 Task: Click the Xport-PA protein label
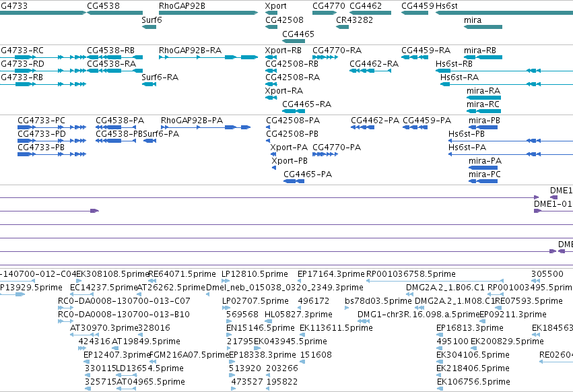pos(289,148)
